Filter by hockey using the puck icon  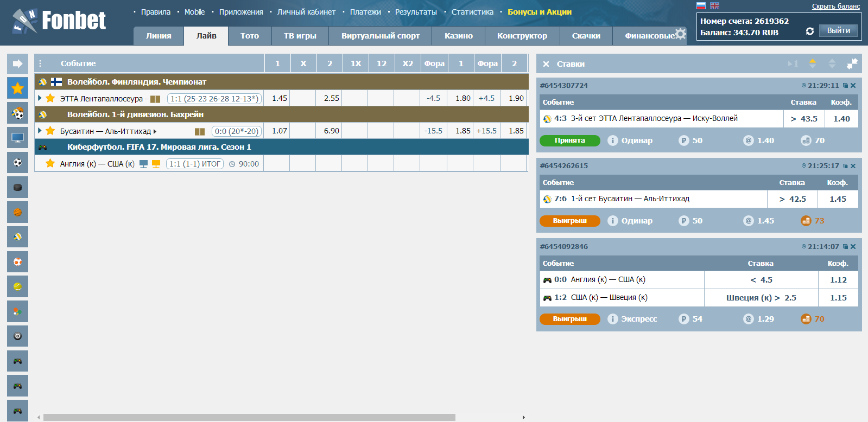coord(17,187)
